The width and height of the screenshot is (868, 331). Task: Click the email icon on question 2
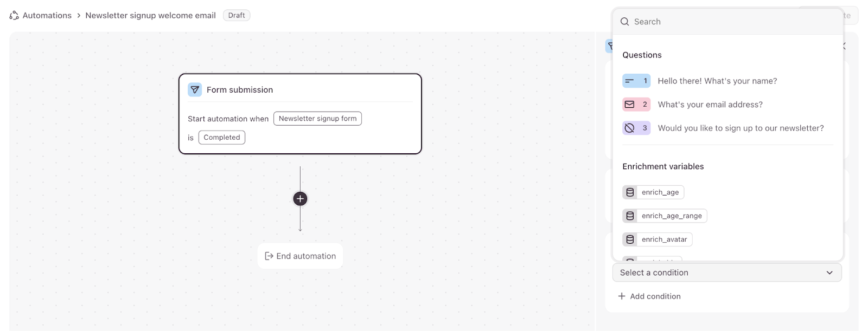tap(629, 105)
